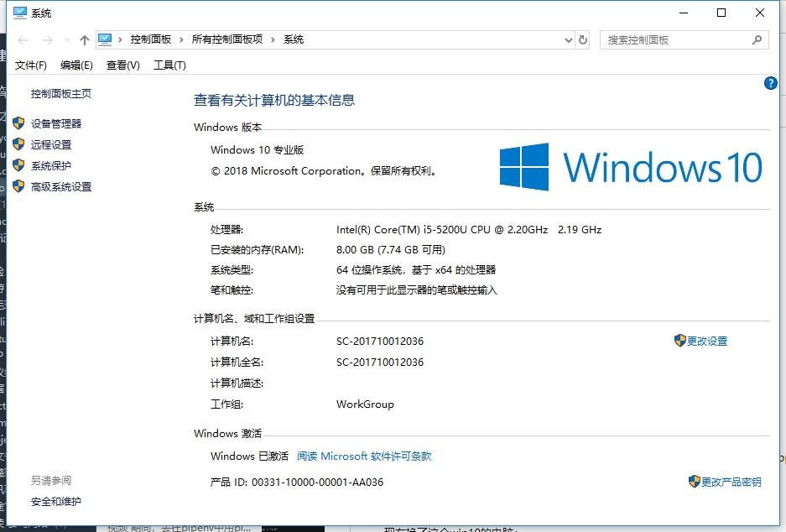Open 阅读 Microsoft 软件许可条款 link

pos(364,456)
